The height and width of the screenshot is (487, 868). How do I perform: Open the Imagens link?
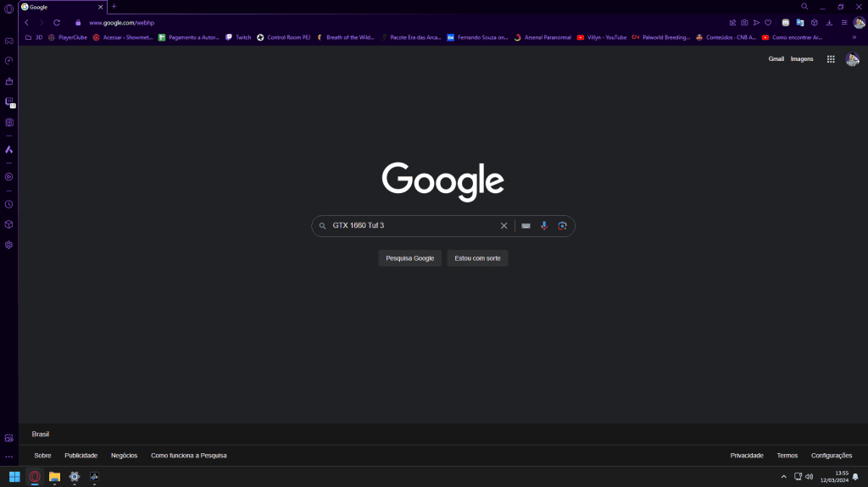click(x=802, y=58)
